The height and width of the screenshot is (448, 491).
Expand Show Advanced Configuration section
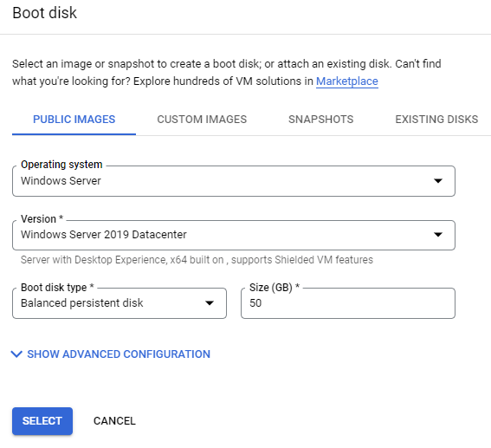pyautogui.click(x=119, y=354)
